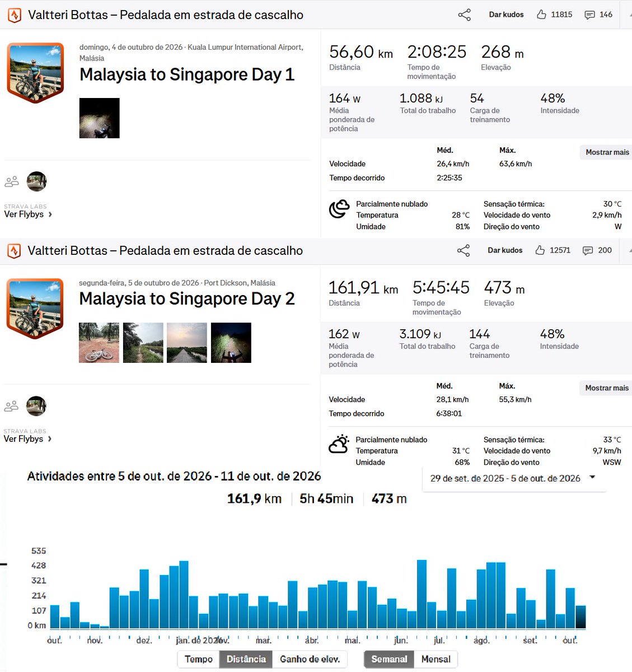Click Mostrar mais on the Day 2 stats
The image size is (632, 672).
[x=607, y=388]
